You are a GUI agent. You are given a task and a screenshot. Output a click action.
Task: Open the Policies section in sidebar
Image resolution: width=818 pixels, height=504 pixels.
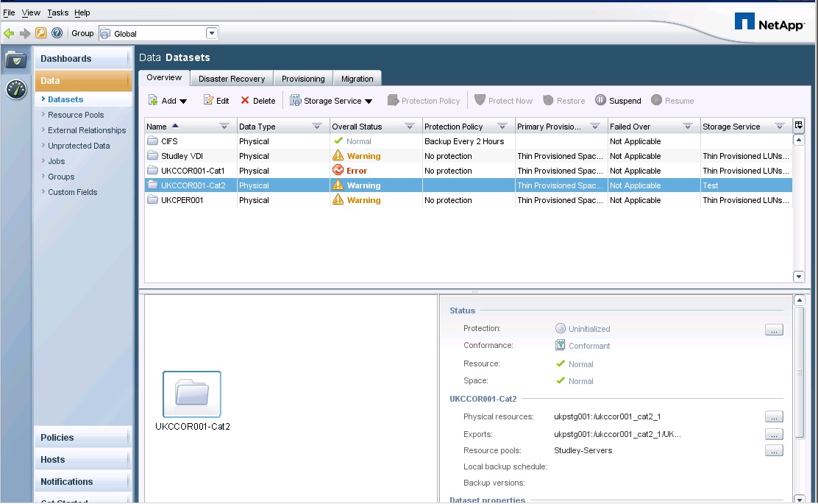coord(57,438)
